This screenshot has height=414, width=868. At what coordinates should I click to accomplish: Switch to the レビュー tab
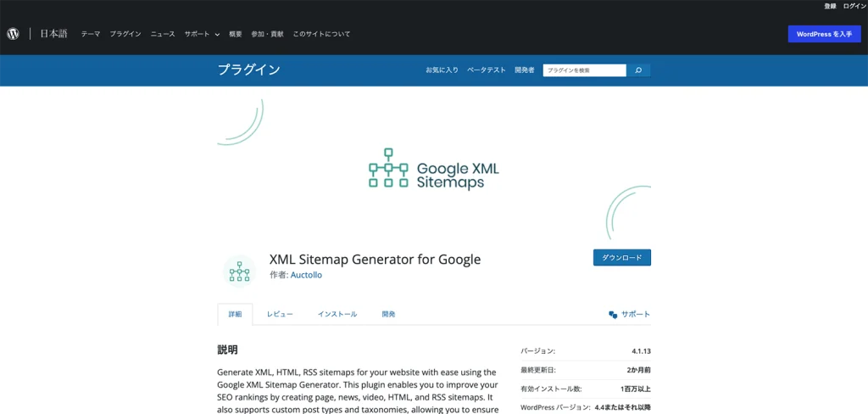(x=280, y=314)
